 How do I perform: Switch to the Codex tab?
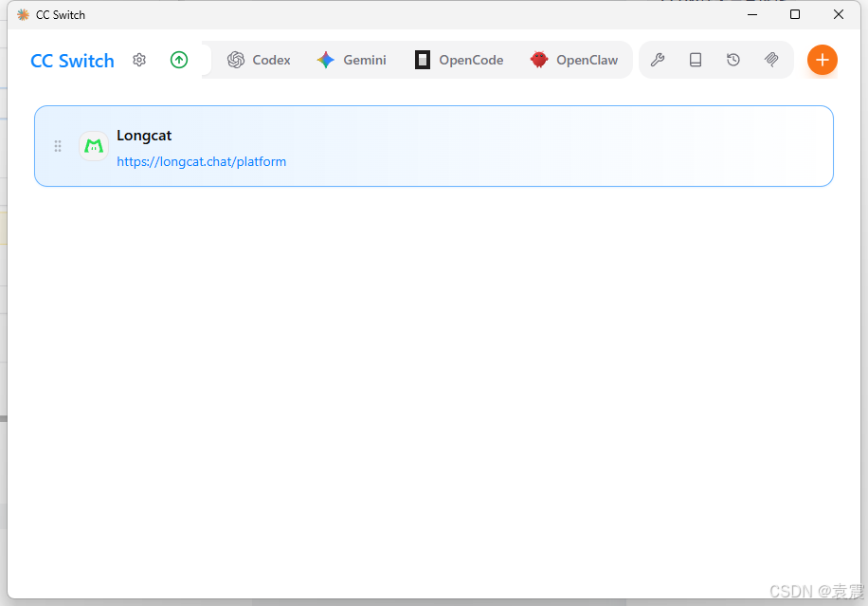[x=259, y=60]
